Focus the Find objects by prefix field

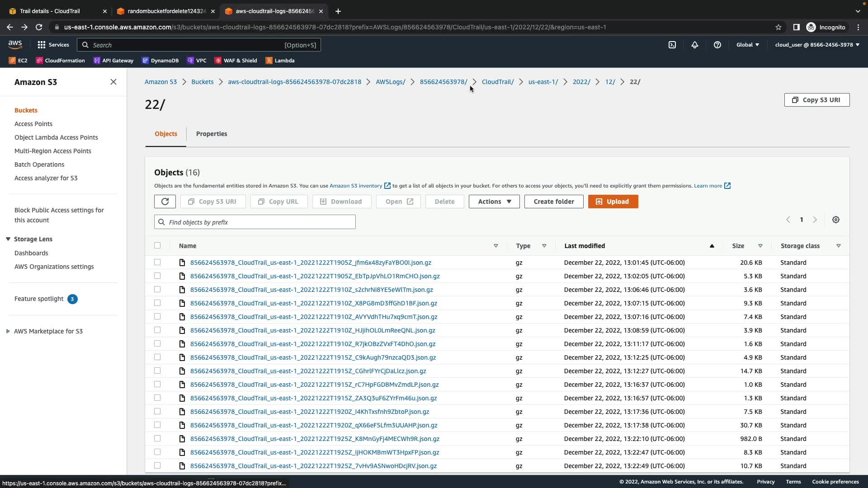pos(255,222)
